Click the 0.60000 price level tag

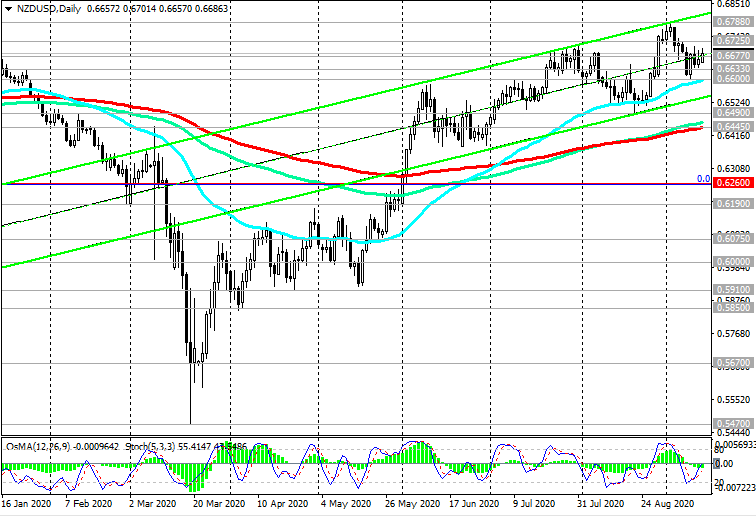point(733,262)
